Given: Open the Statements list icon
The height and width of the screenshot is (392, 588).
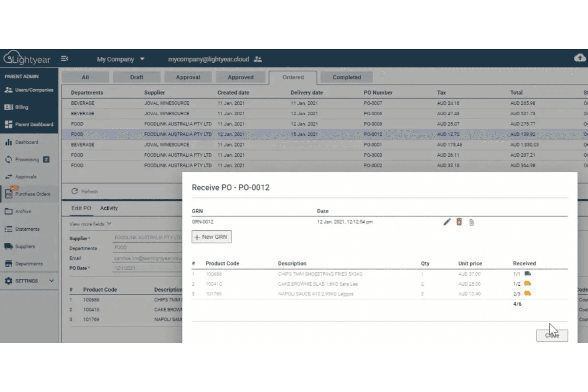Looking at the screenshot, I should tap(8, 229).
